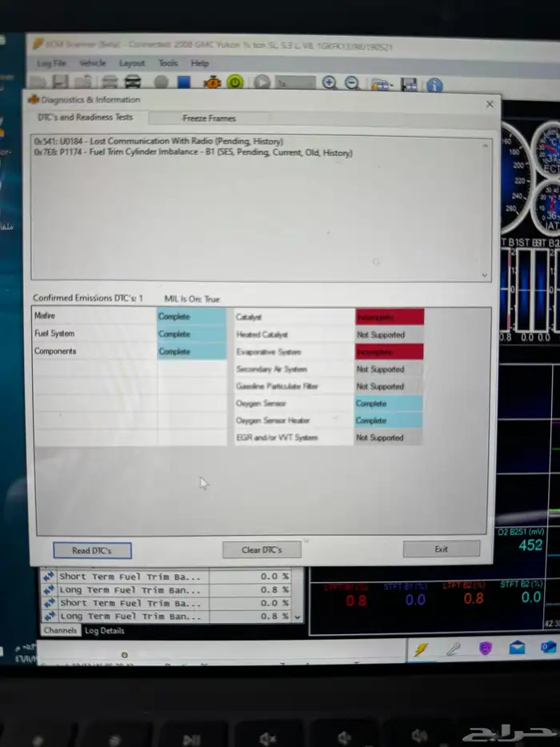Viewport: 560px width, 747px height.
Task: Click the Confirmed Emissions DTC's: 1 text
Action: point(88,298)
